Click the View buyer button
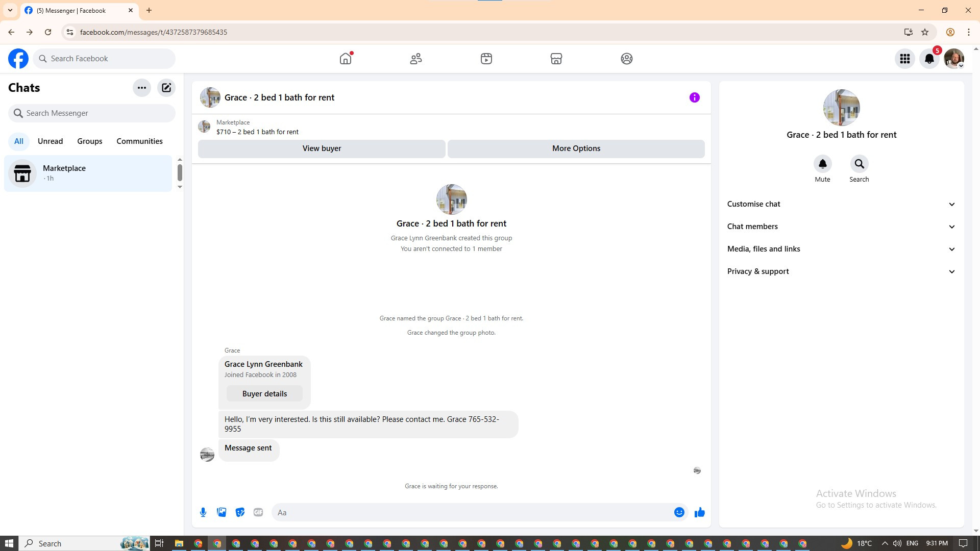Image resolution: width=980 pixels, height=551 pixels. point(322,148)
